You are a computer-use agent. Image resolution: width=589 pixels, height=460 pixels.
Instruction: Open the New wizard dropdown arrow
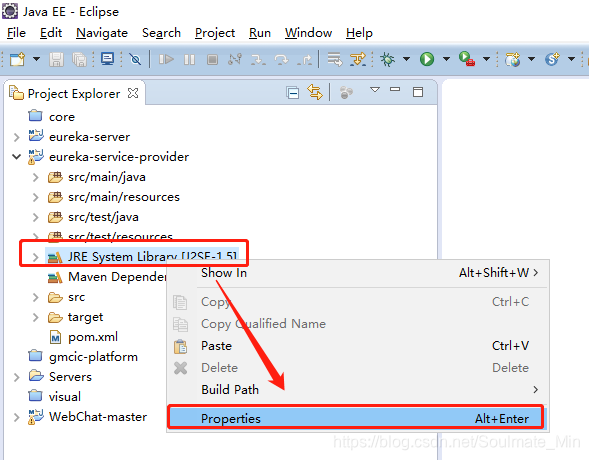coord(36,59)
